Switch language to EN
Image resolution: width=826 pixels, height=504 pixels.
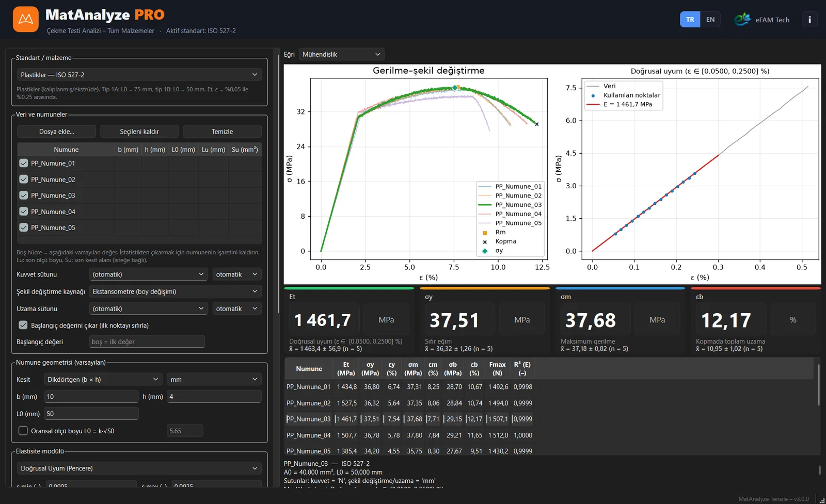coord(710,20)
